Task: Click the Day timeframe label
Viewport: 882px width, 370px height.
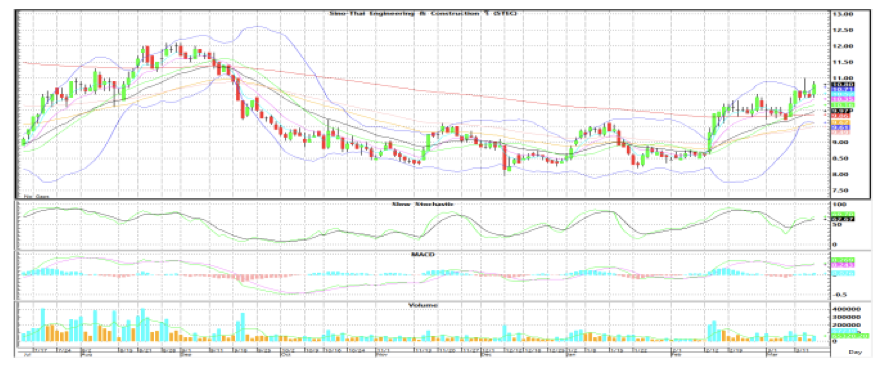Action: pyautogui.click(x=855, y=352)
